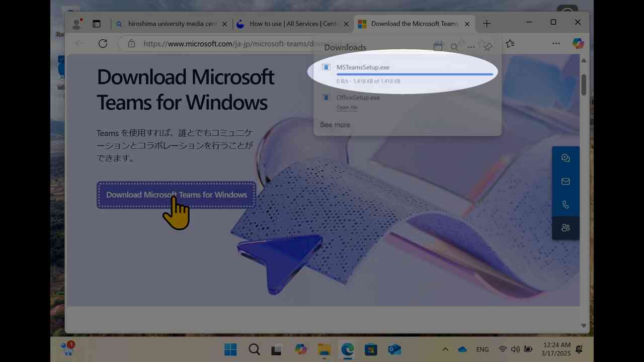Click See more in Downloads panel
644x362 pixels.
[335, 125]
